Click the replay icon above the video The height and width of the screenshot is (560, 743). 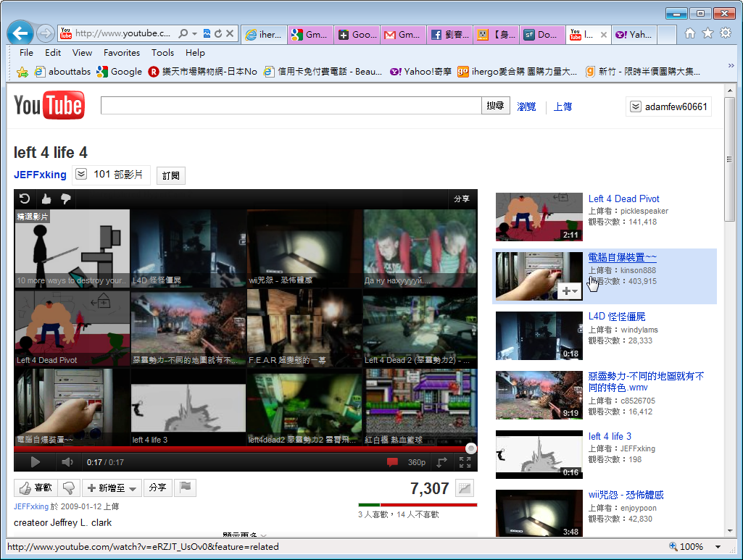click(x=25, y=198)
